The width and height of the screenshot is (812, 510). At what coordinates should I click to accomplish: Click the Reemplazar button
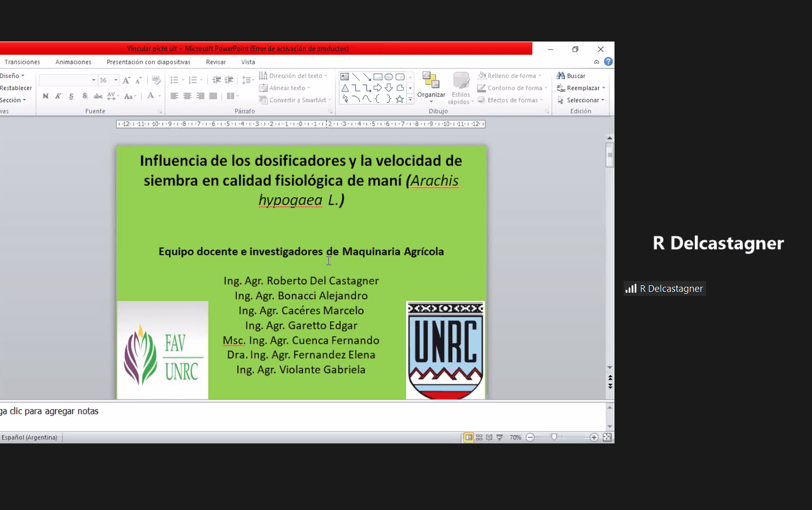coord(581,88)
